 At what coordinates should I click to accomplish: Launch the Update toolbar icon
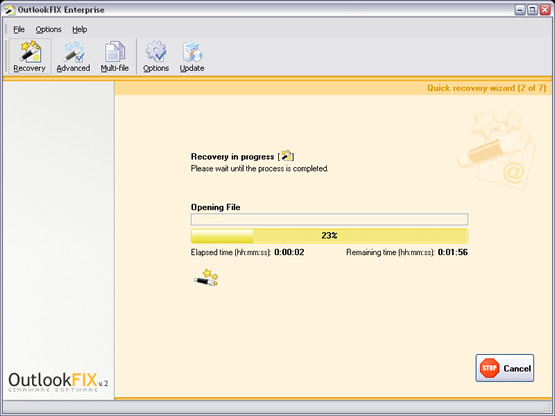point(192,56)
